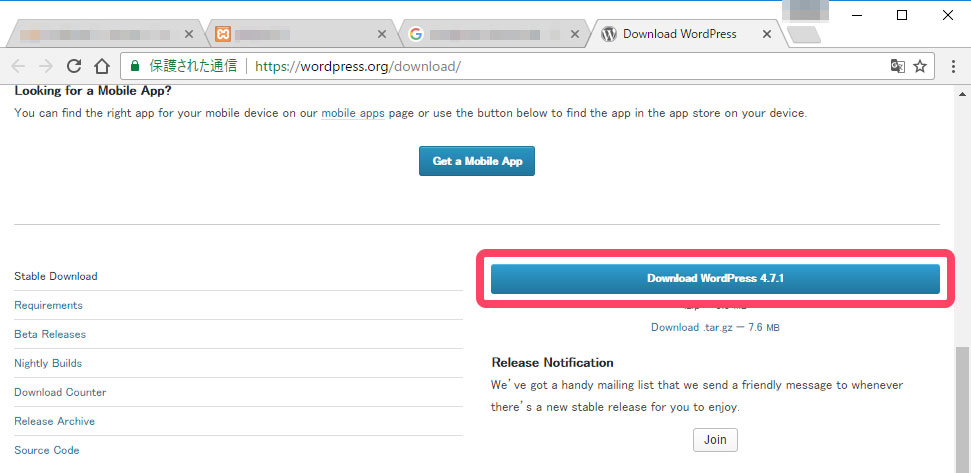Click the Download WordPress 4.7.1 button
Screen dimensions: 971x473
tap(715, 279)
